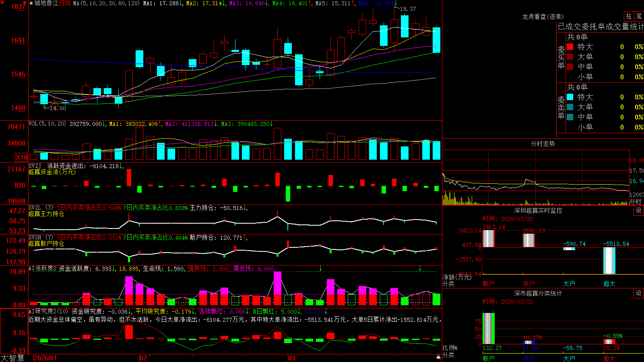Click the AI活跃度2 indicator label
The width and height of the screenshot is (644, 362).
coord(43,268)
